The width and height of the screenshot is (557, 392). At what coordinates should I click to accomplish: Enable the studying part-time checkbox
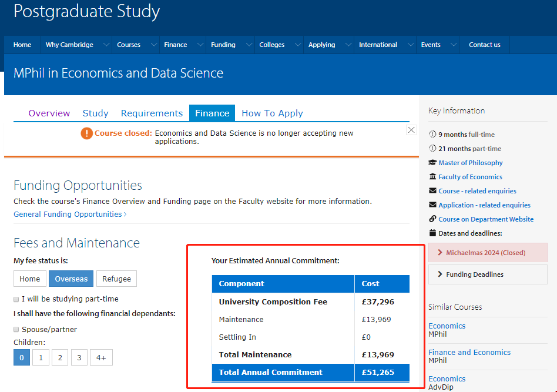[x=16, y=299]
